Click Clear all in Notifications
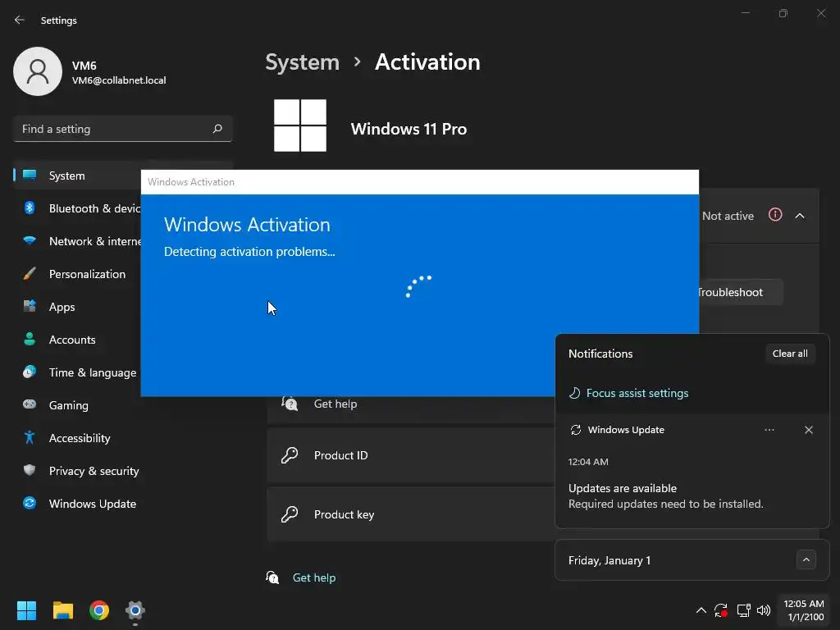 tap(790, 354)
